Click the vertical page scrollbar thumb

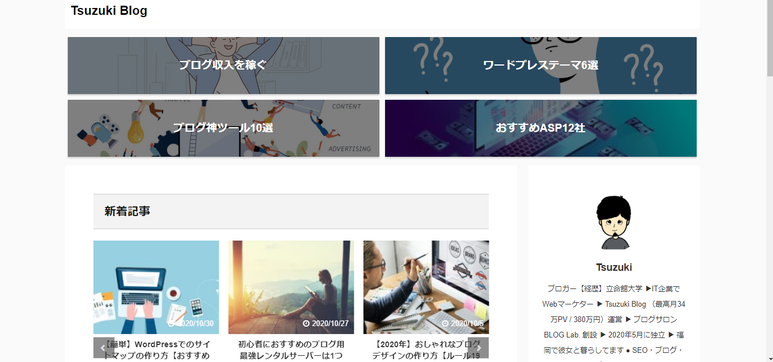point(770,38)
